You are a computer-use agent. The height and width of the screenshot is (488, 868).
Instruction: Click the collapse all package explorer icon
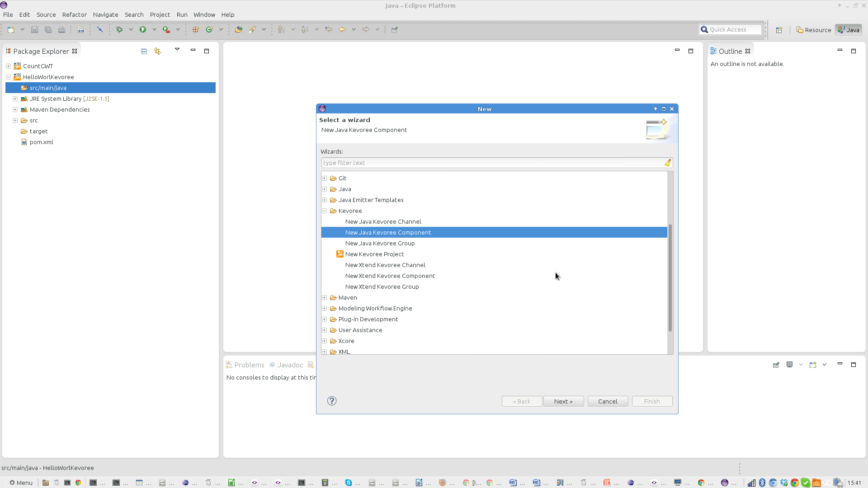point(144,51)
